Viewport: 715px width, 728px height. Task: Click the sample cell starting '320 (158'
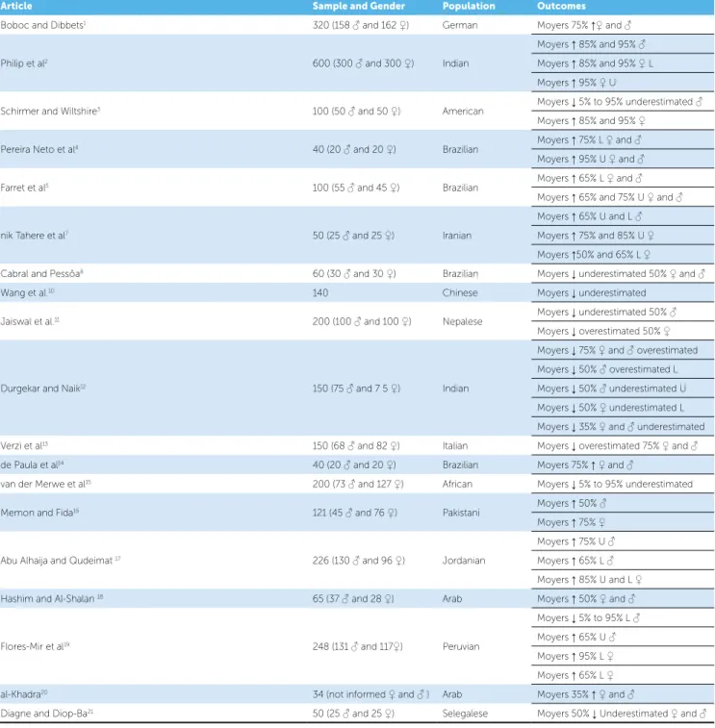pyautogui.click(x=361, y=25)
